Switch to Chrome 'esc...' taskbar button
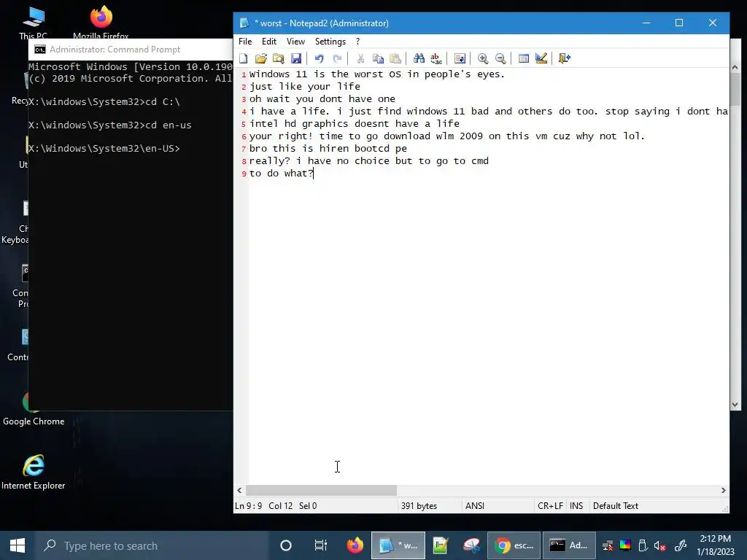The height and width of the screenshot is (560, 747). [x=514, y=545]
